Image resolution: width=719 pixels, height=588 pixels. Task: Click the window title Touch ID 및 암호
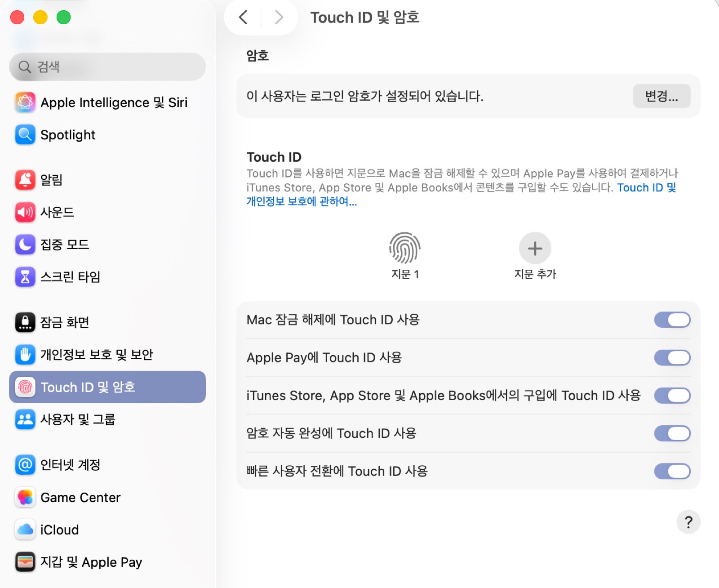(x=365, y=18)
